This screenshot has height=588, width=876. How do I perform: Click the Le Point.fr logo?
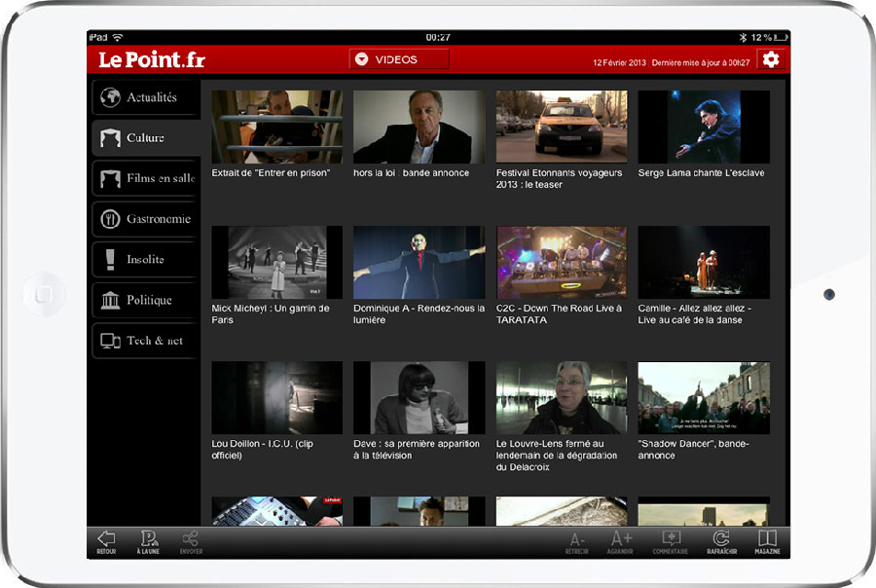pos(152,59)
